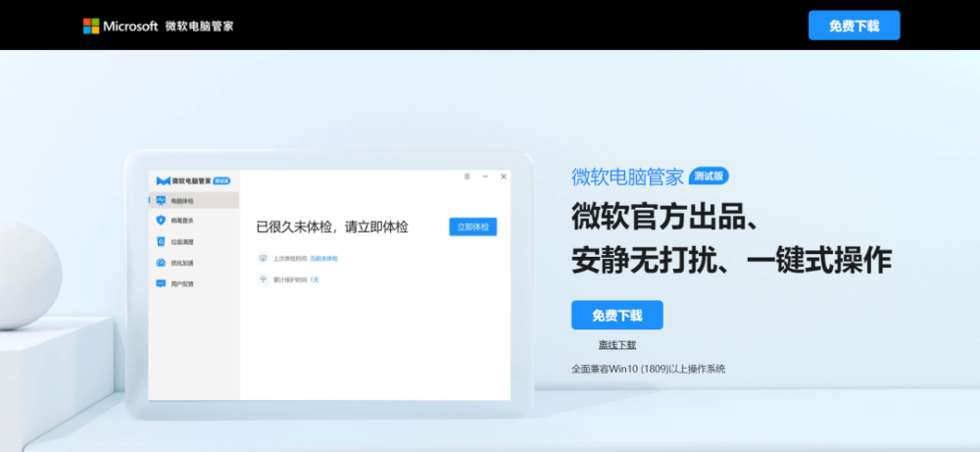Click the monitor icon beside 上次体检时间
Screen dimensions: 980x452
263,258
